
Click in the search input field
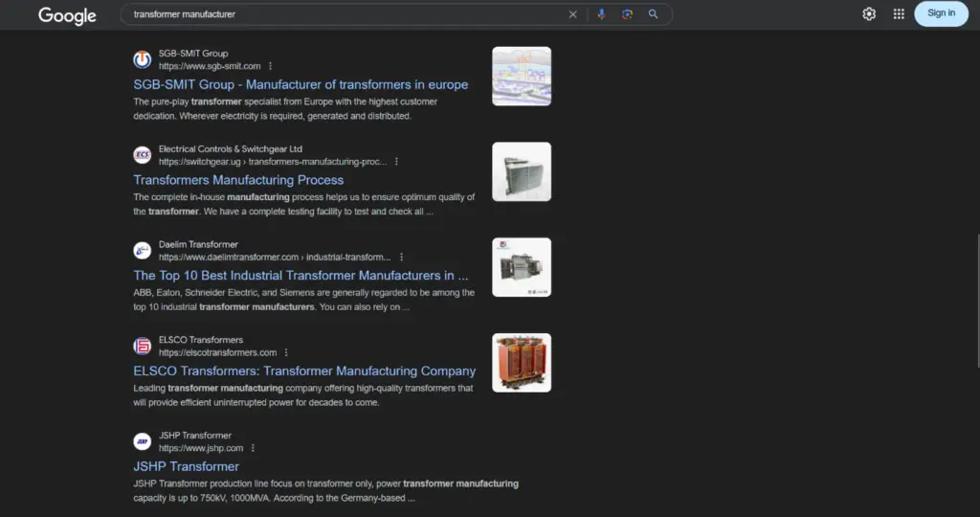pos(345,14)
